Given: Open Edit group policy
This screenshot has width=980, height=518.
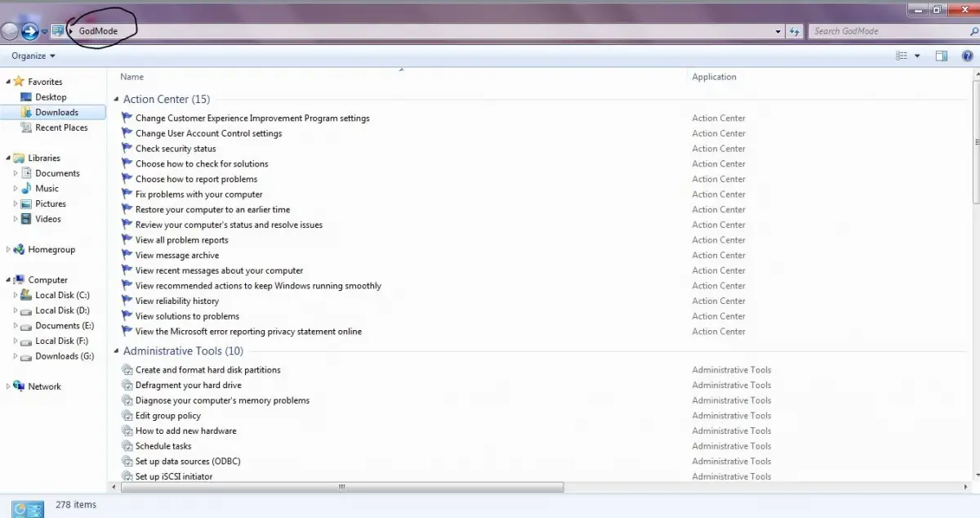Looking at the screenshot, I should pos(168,415).
